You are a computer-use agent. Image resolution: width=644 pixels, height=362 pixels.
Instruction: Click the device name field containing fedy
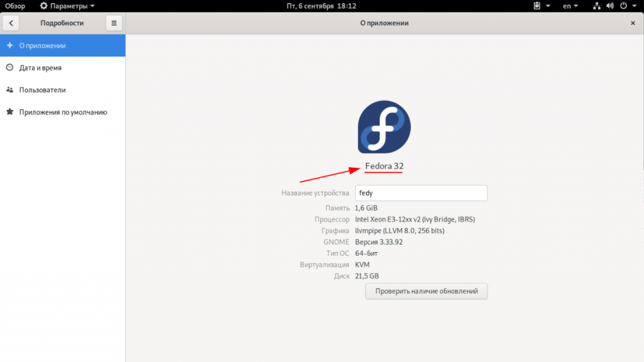point(421,193)
